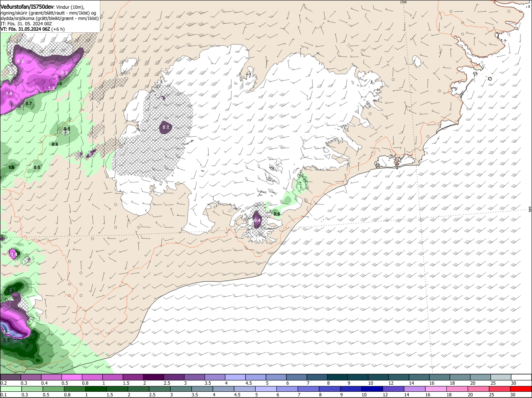Click the 0.2 value on the purple glacier blob

tap(166, 127)
